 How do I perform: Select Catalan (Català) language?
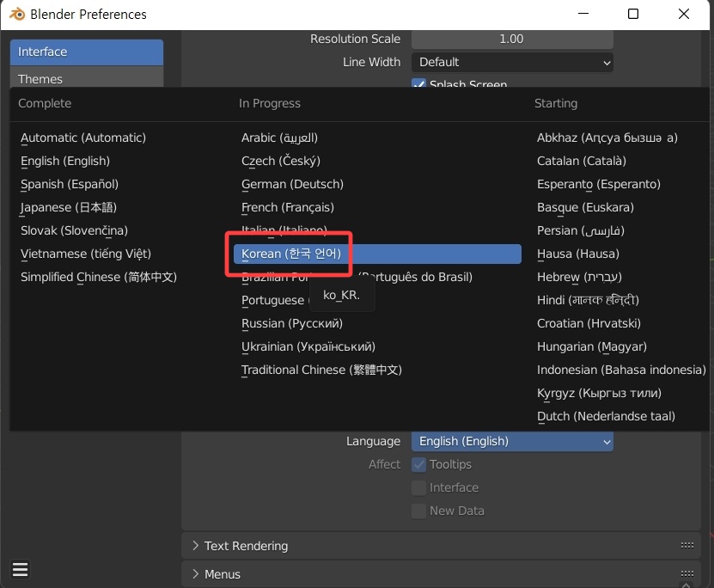(582, 161)
